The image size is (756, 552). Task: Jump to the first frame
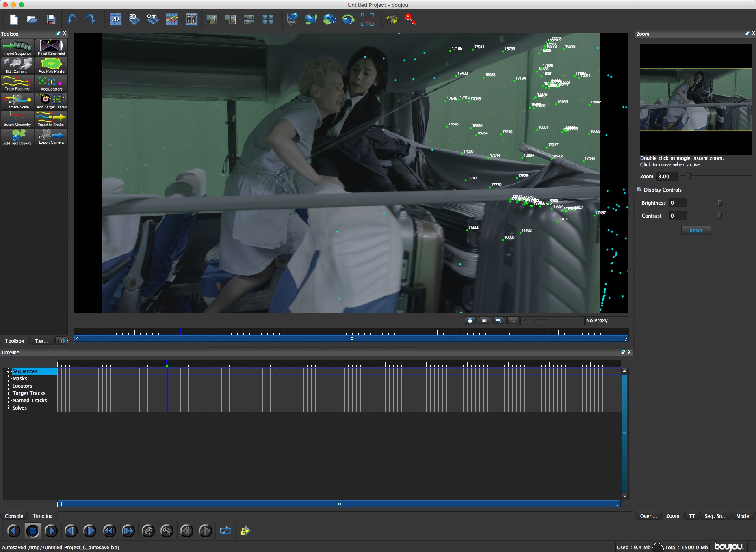(110, 530)
